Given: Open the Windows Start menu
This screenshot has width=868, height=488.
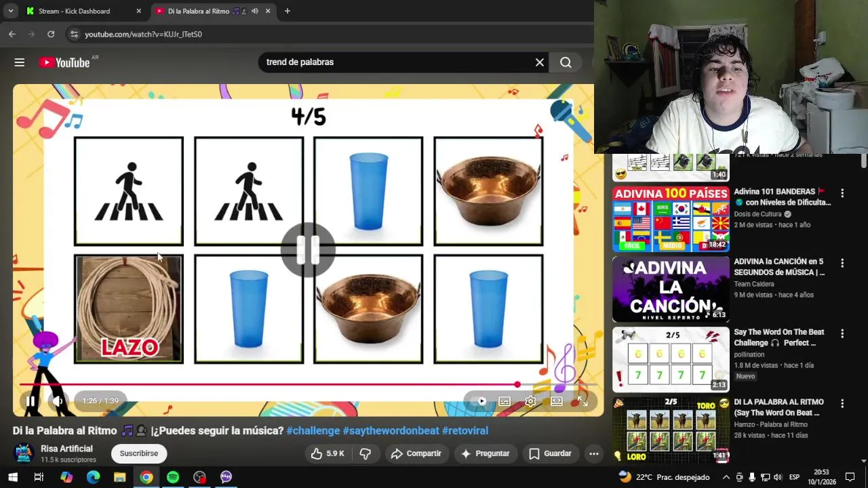Looking at the screenshot, I should tap(12, 477).
